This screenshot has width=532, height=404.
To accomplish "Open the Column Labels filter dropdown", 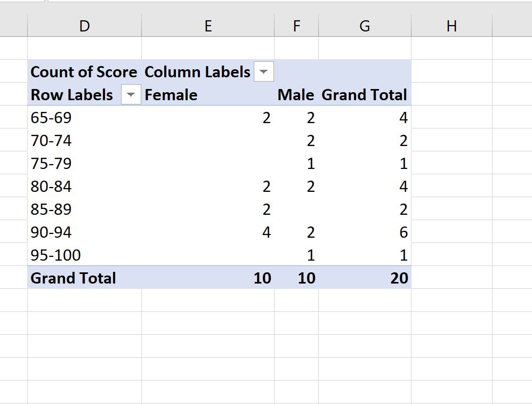I will coord(263,71).
